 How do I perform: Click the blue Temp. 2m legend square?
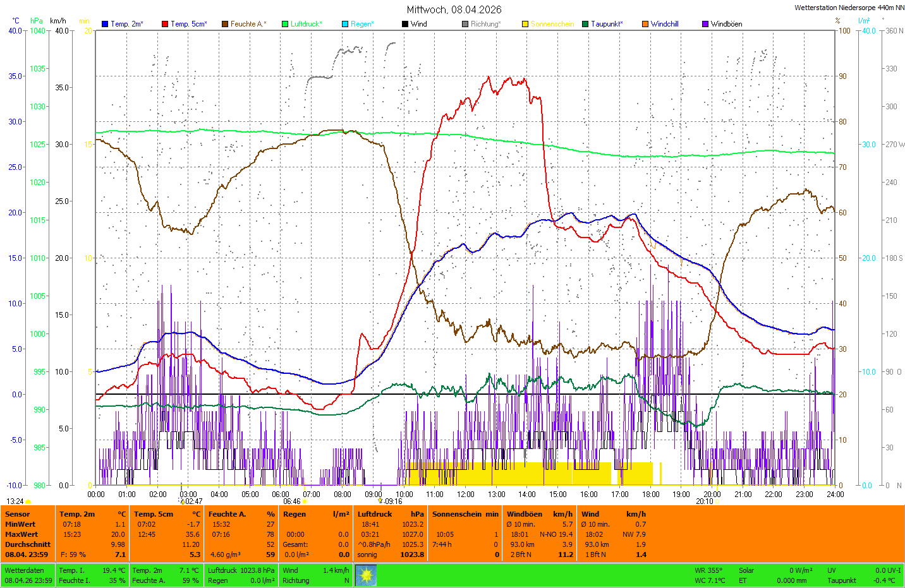pos(105,24)
